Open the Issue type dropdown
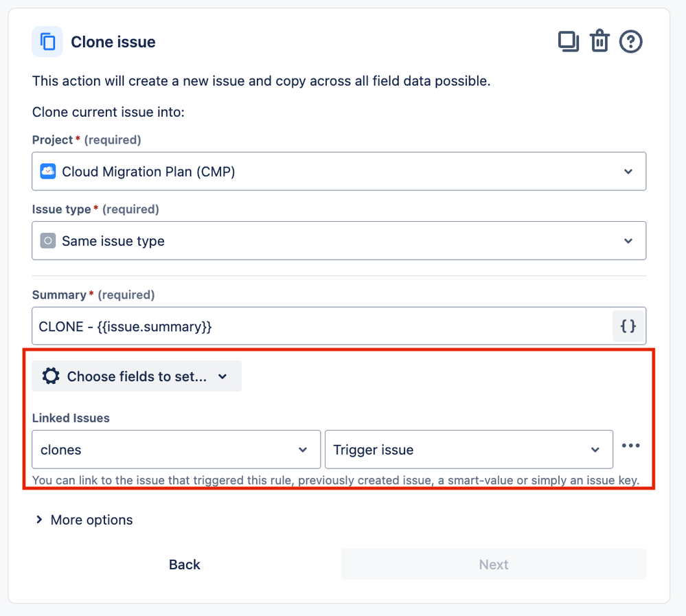 coord(339,240)
